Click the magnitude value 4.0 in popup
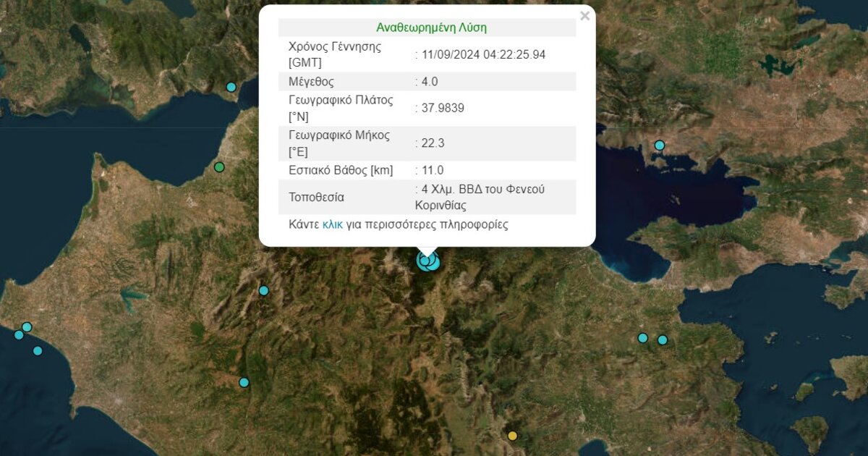868x456 pixels. (x=430, y=82)
